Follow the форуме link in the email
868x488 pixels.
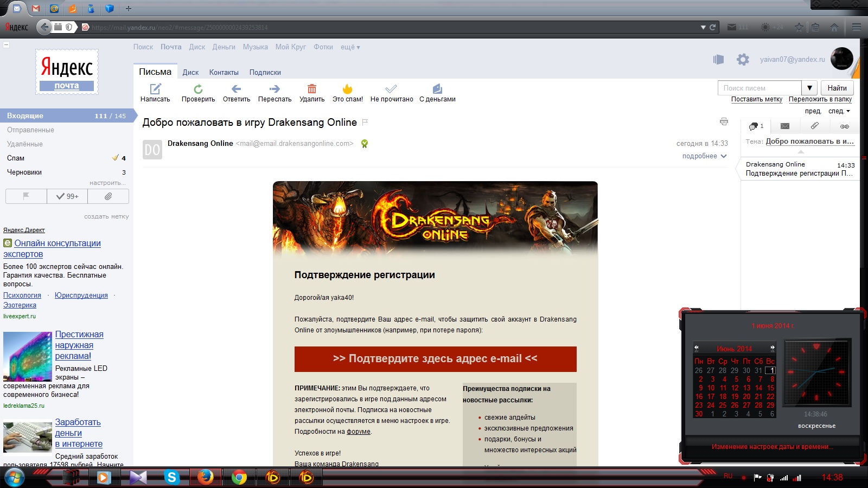click(x=359, y=432)
